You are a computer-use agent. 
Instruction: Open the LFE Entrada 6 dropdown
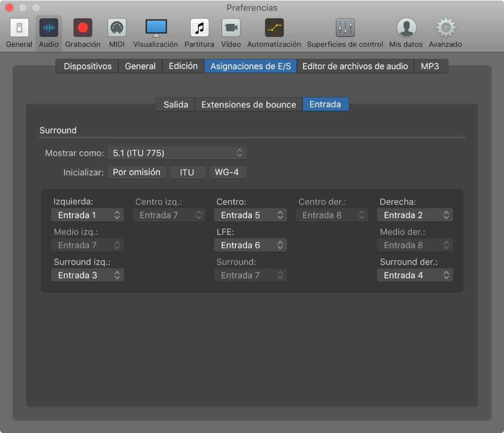[x=250, y=245]
